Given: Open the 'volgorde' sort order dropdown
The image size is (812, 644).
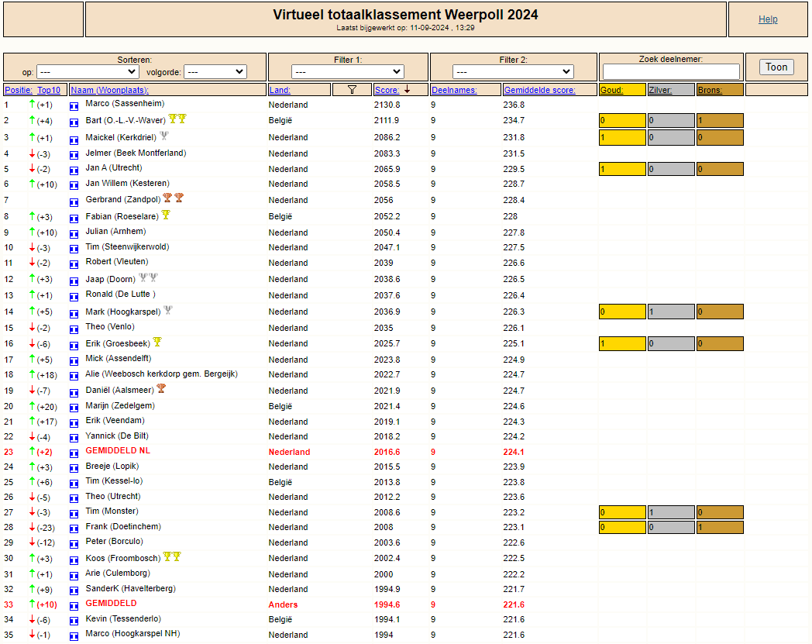Looking at the screenshot, I should 215,71.
